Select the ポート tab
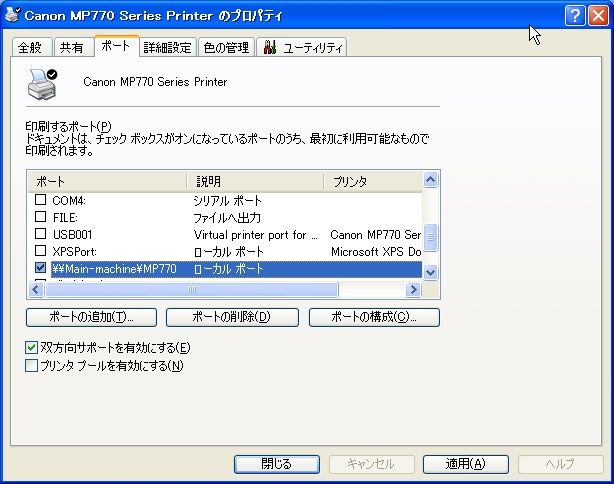 (116, 46)
